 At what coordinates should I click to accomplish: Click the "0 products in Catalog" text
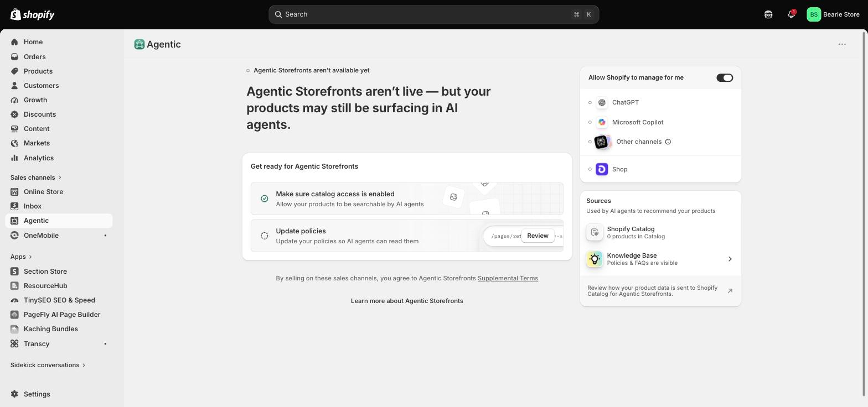click(636, 237)
